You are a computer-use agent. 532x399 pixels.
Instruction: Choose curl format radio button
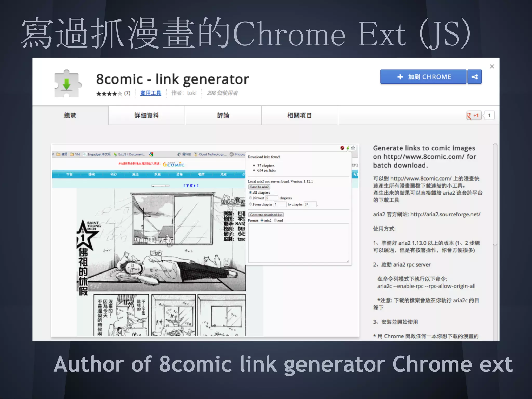click(275, 221)
